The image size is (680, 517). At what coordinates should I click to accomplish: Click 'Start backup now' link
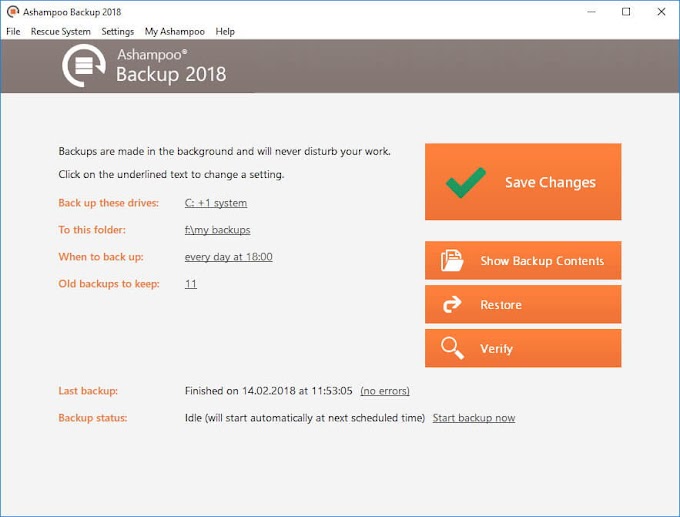474,418
